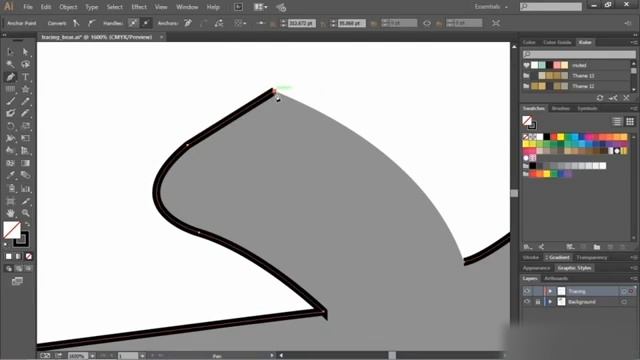Click the Kuler search field
This screenshot has height=360, width=640.
coord(579,54)
